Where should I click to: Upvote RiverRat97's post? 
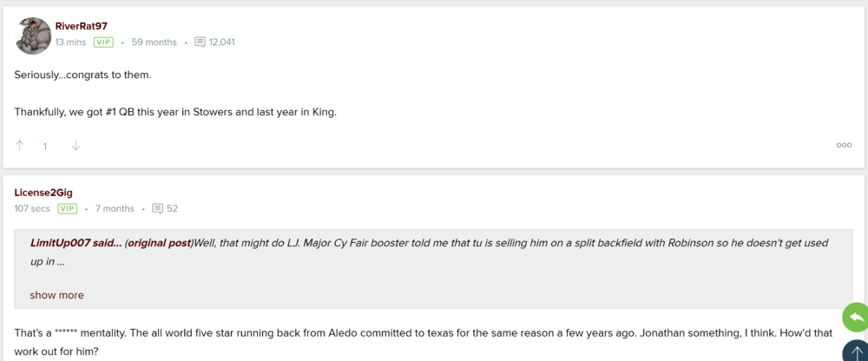tap(20, 146)
